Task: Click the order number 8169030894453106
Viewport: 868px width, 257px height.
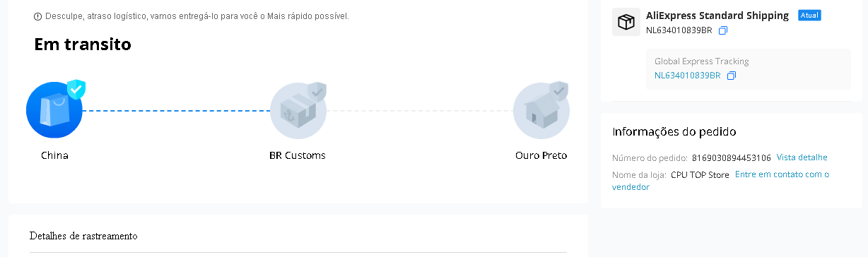Action: pos(732,158)
